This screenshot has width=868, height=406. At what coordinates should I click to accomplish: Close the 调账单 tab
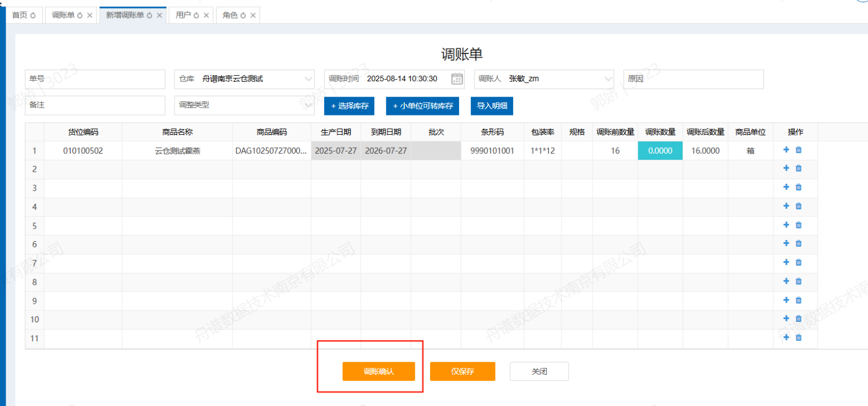[x=90, y=15]
